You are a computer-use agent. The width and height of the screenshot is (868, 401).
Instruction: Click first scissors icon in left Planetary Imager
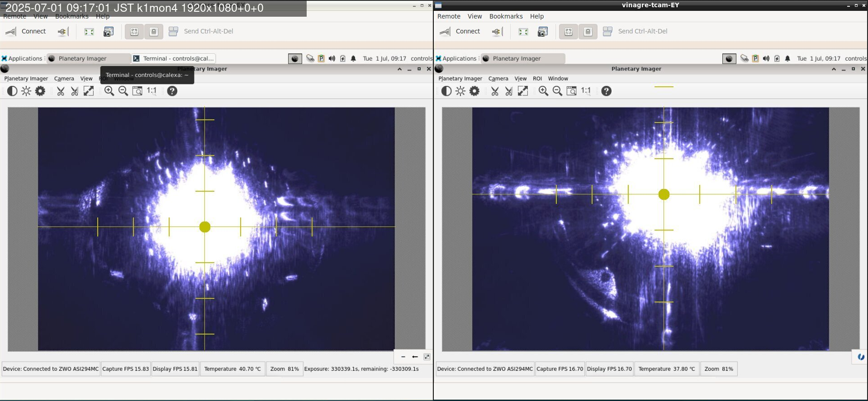click(61, 91)
